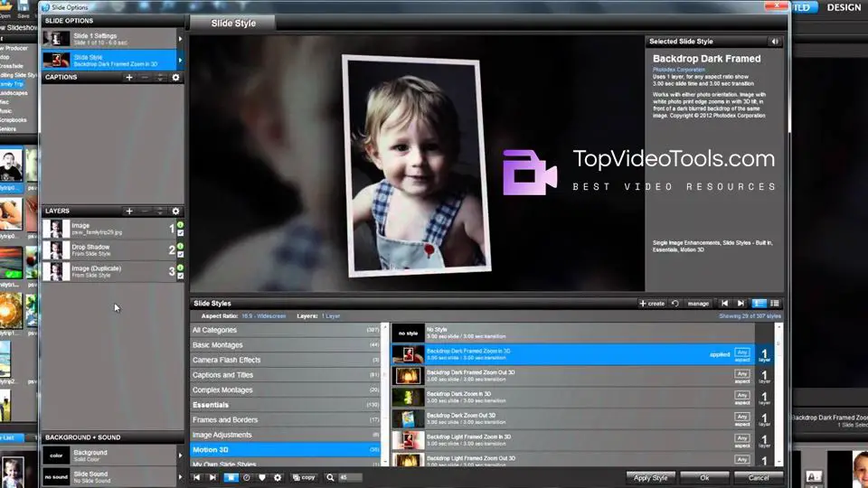Open the Aspect Ratio 16:9 Widescreen filter
Screen dimensions: 868x488
(263, 316)
